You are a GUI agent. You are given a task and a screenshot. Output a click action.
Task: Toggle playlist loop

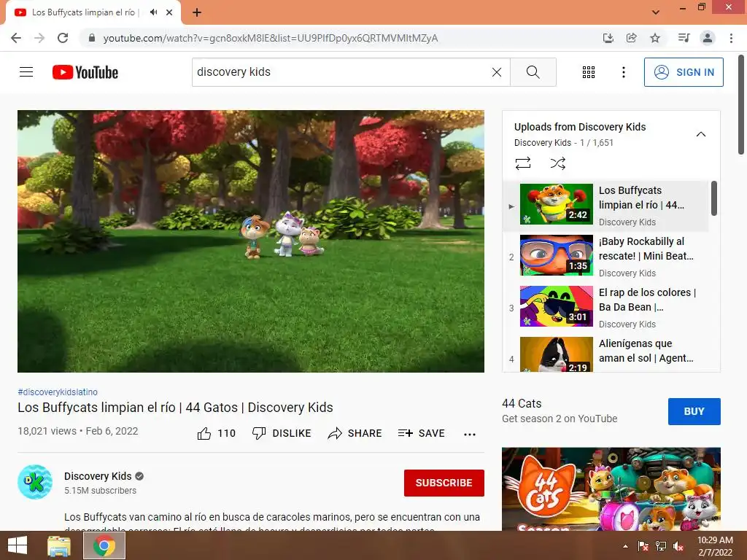pos(522,163)
